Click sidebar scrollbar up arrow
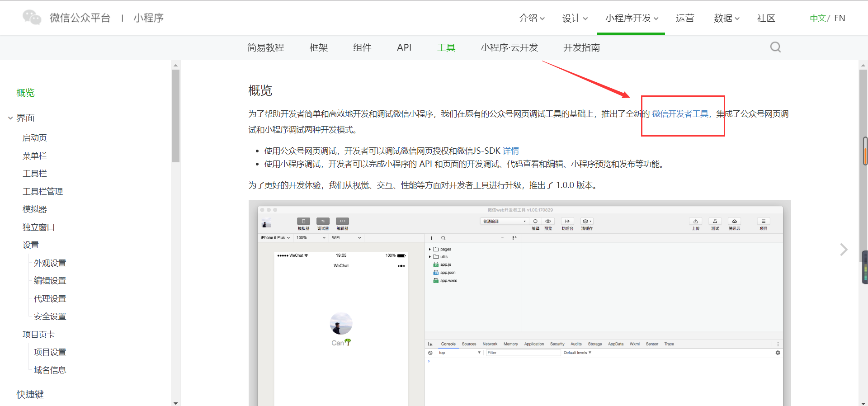This screenshot has height=406, width=868. 175,66
